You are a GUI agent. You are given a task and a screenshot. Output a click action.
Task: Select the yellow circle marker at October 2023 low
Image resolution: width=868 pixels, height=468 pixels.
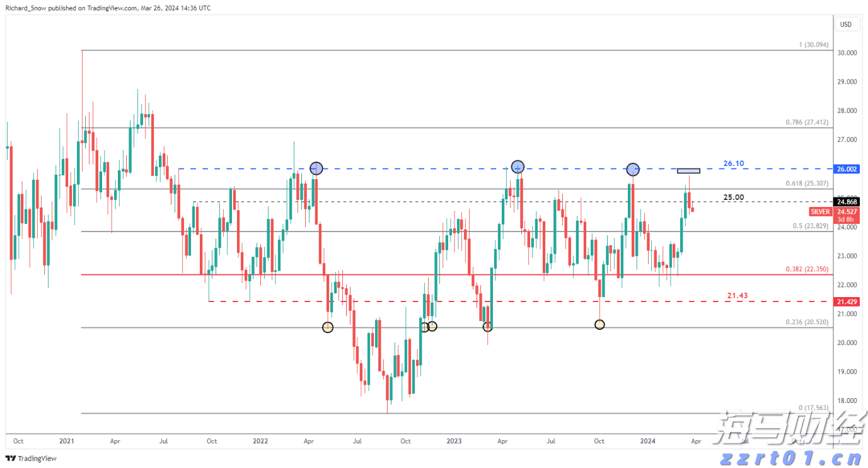click(599, 324)
